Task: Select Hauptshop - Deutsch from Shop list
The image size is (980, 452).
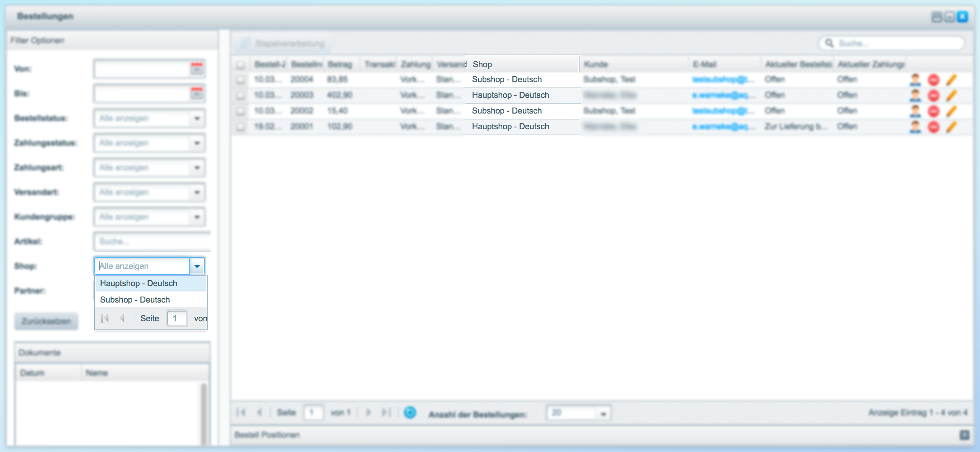Action: [x=151, y=284]
